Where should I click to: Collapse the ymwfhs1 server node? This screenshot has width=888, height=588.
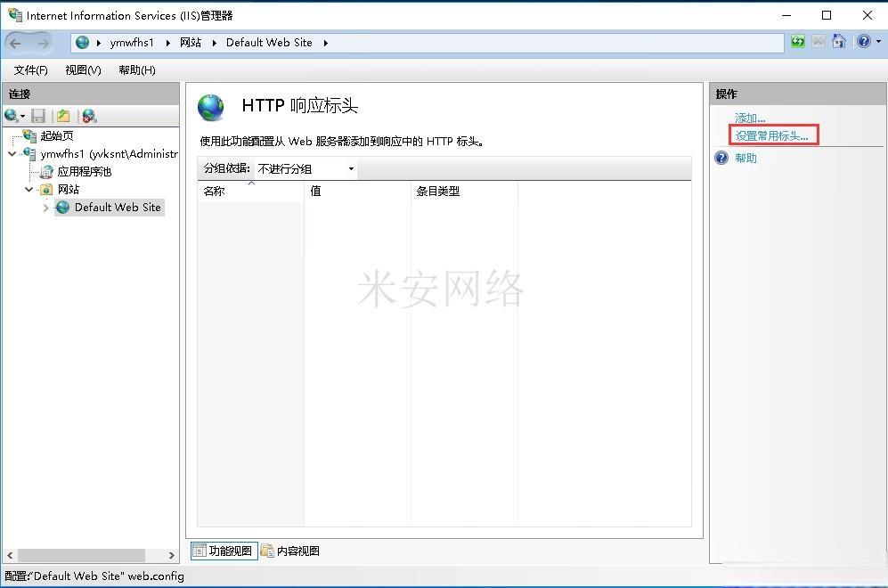coord(12,153)
